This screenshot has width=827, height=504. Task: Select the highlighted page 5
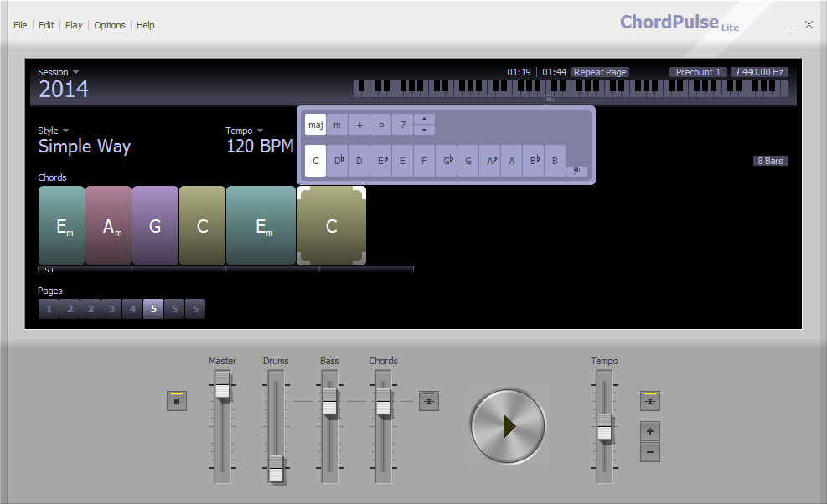click(x=153, y=309)
